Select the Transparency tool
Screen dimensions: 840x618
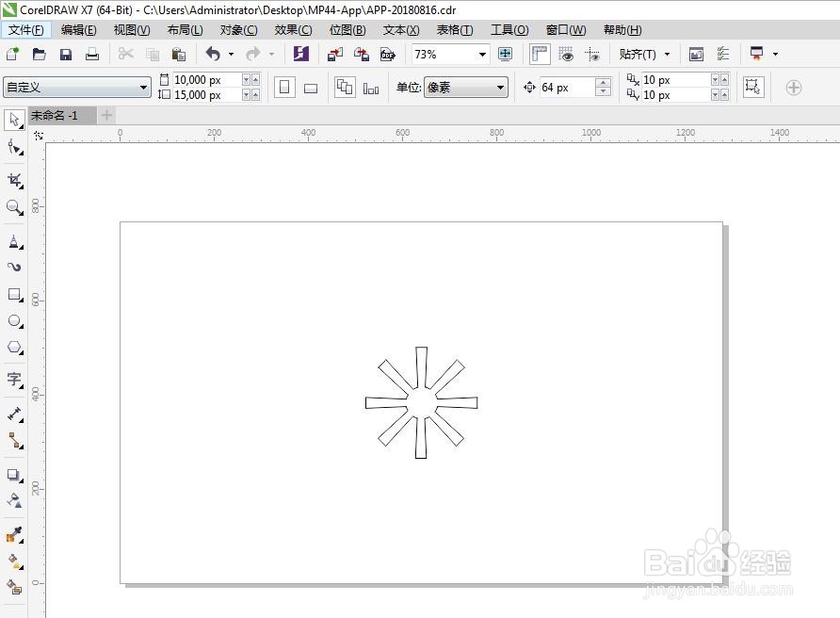coord(14,500)
